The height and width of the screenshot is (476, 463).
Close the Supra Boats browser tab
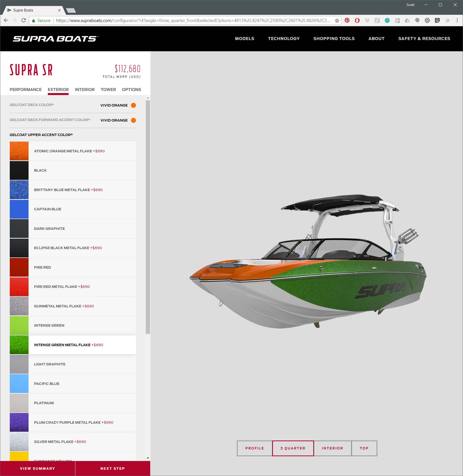click(x=59, y=10)
